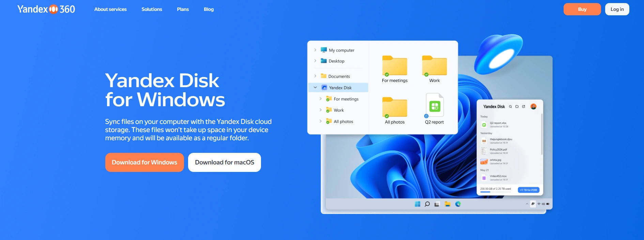Click the tree row labeled "All photos"
Screen dimensions: 644x240
339,122
